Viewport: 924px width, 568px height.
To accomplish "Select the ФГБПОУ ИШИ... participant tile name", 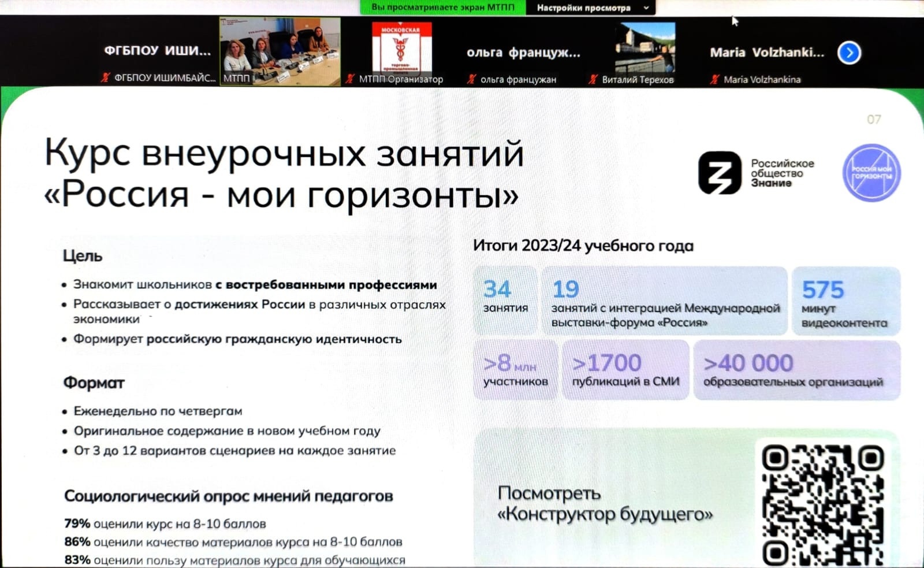I will click(x=158, y=51).
